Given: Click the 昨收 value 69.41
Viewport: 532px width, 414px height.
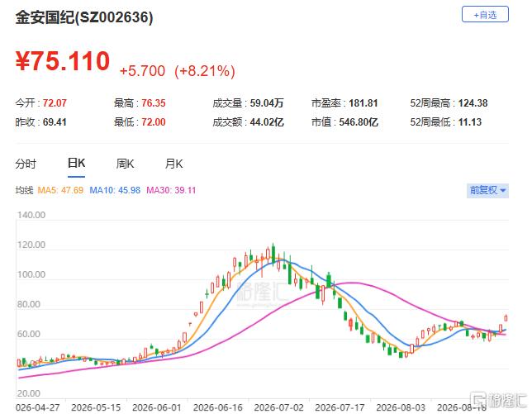Looking at the screenshot, I should (55, 121).
